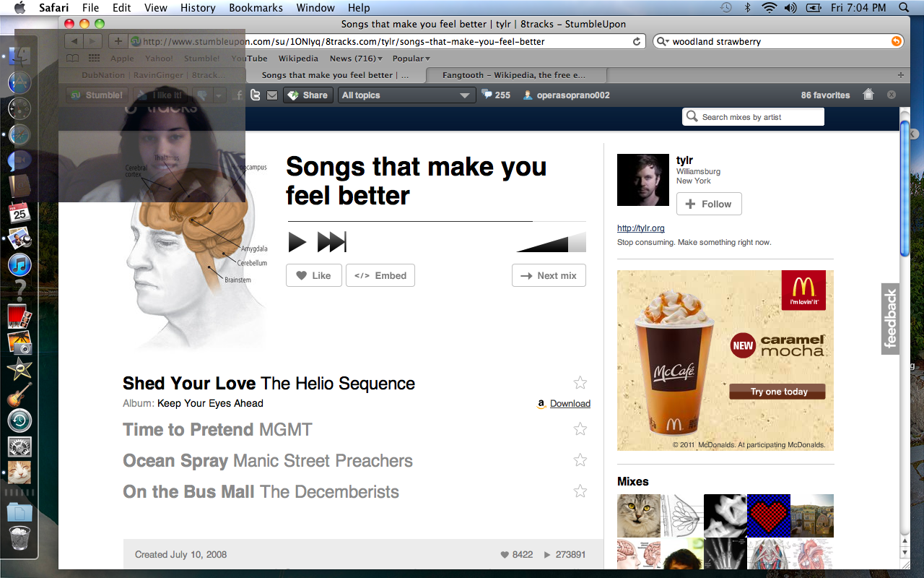Open the tylr.org link
The width and height of the screenshot is (924, 578).
click(640, 228)
